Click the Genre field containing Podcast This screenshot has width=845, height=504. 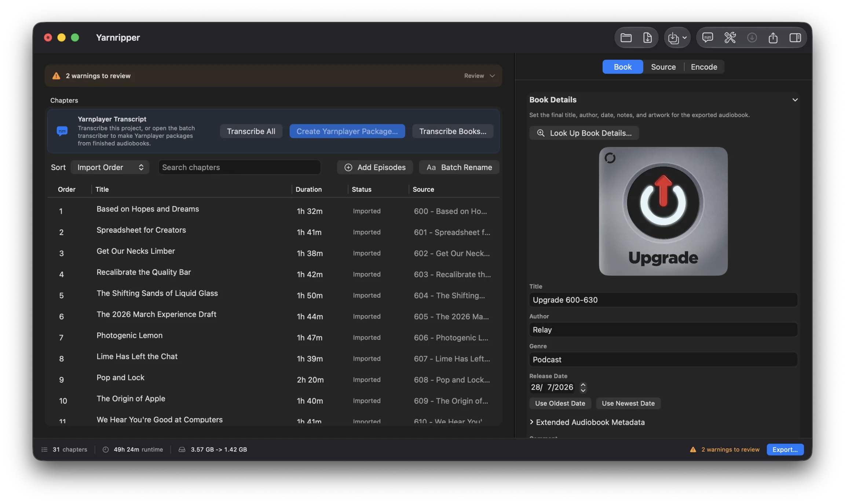point(663,360)
